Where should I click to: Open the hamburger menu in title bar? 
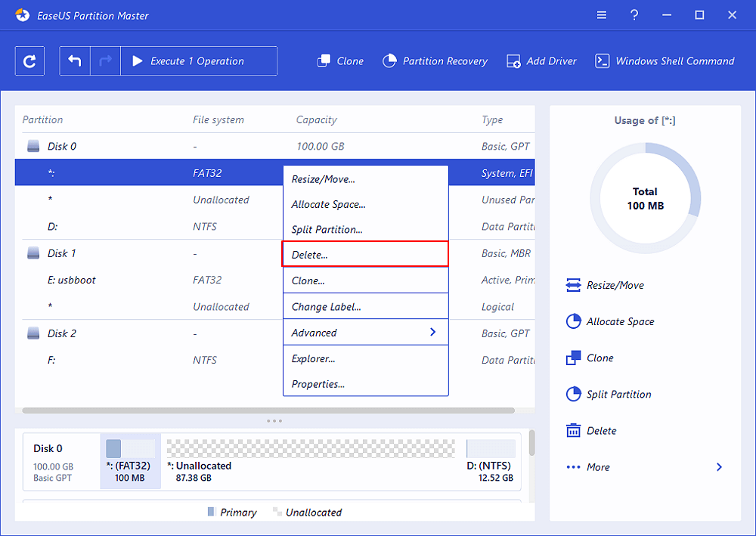coord(602,15)
